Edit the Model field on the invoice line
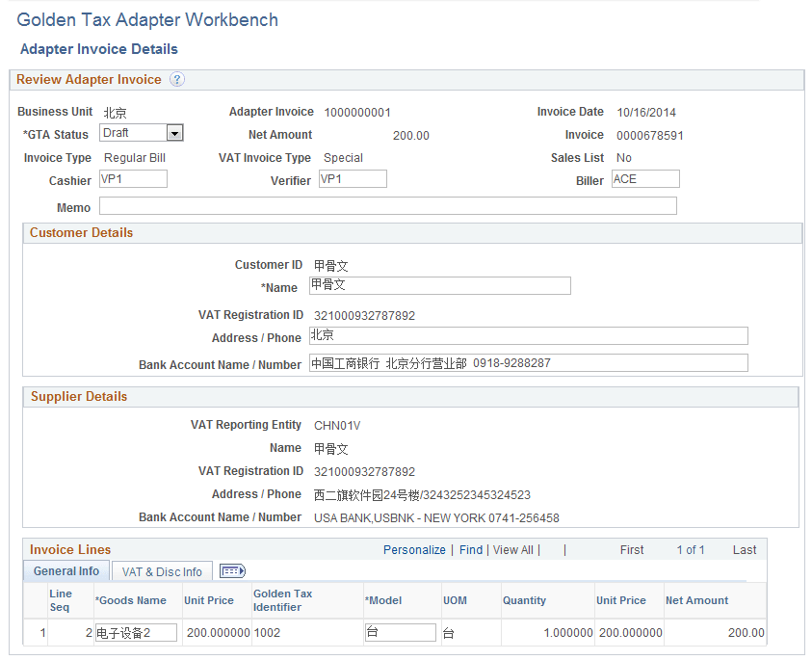This screenshot has width=812, height=660. (400, 632)
